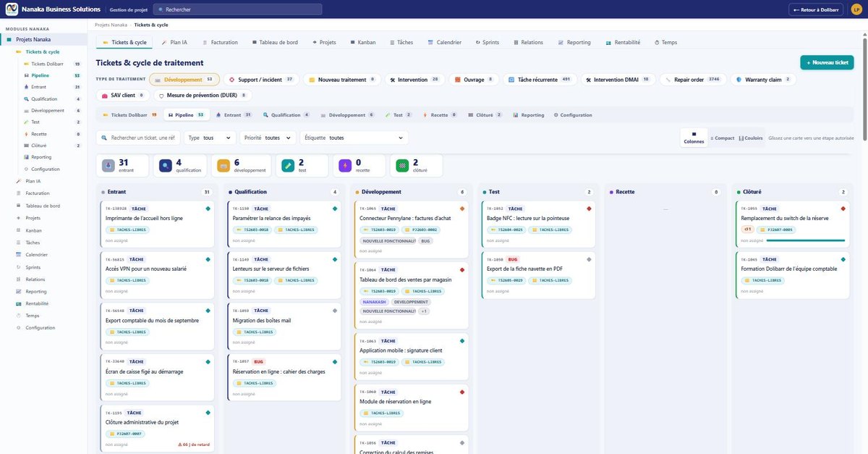The image size is (868, 454).
Task: Click red priority diamond on Connecteur Pennylane card
Action: 462,209
